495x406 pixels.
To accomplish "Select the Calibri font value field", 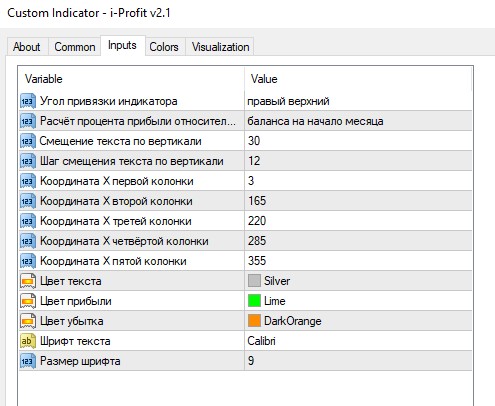I will pyautogui.click(x=358, y=341).
